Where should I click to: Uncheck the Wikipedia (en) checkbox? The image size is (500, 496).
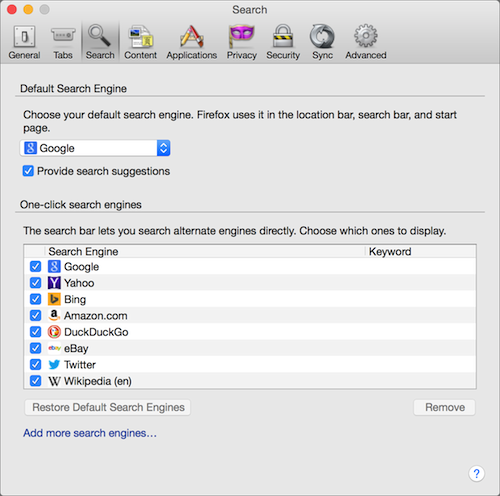(x=35, y=381)
